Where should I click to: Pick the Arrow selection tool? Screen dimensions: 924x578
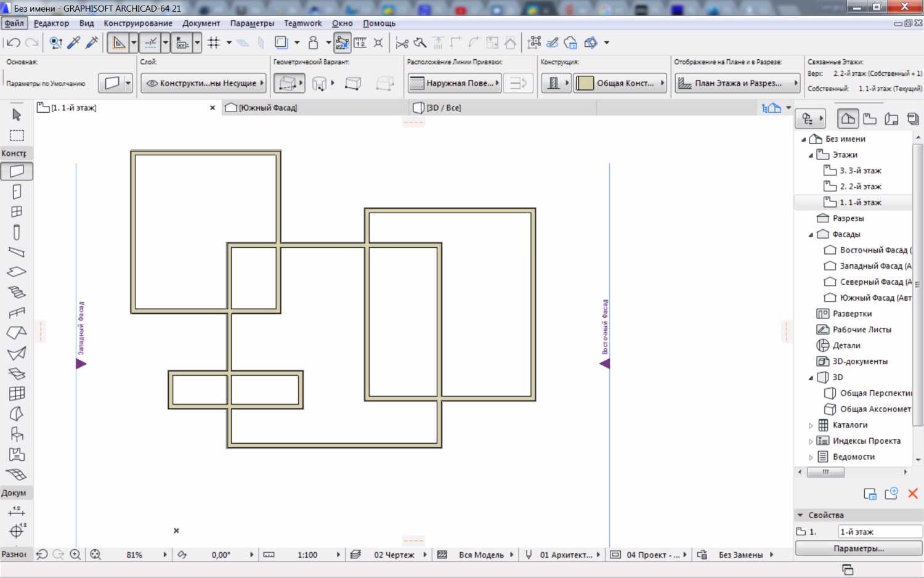click(x=17, y=115)
